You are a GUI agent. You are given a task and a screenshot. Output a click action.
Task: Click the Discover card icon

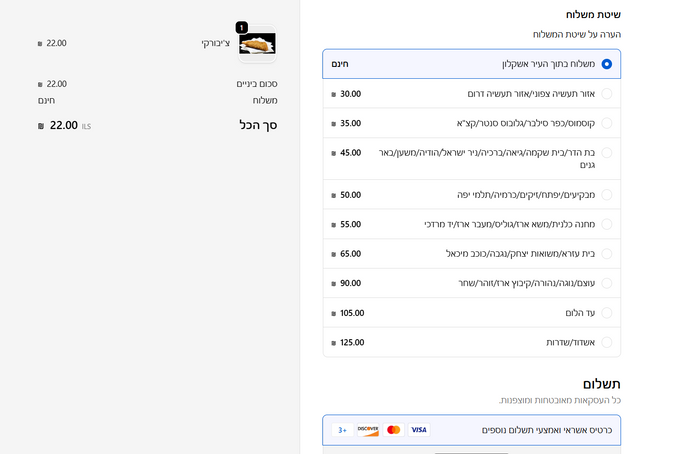tap(368, 430)
